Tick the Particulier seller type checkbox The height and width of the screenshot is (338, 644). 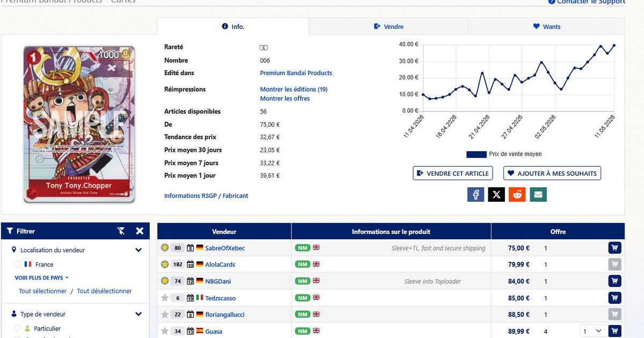(18, 328)
